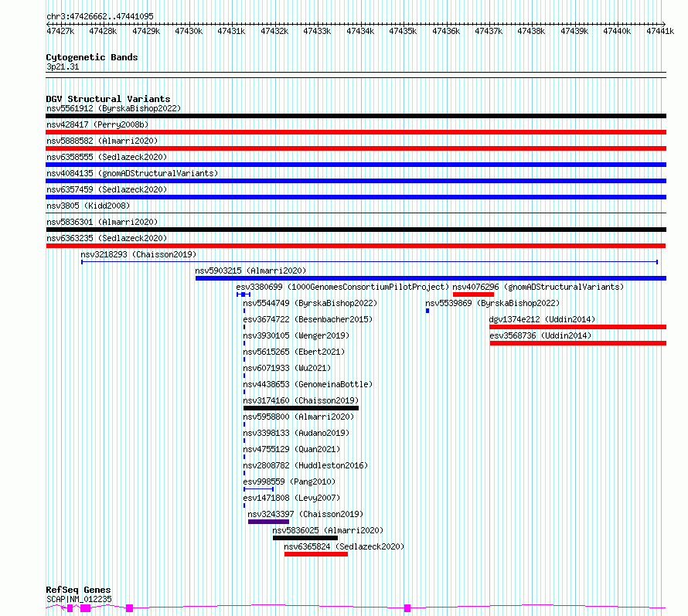
Task: Click the nsv5539869 small blue marker
Action: (x=427, y=311)
